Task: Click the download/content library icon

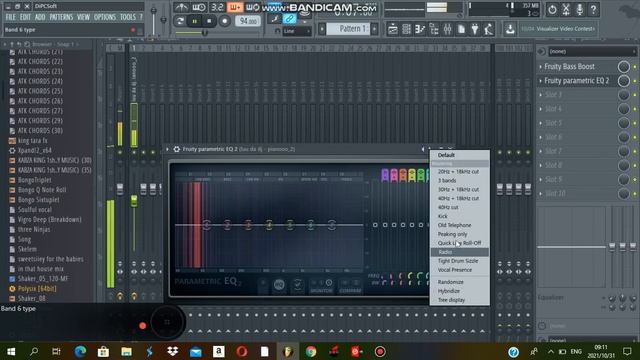Action: 510,29
